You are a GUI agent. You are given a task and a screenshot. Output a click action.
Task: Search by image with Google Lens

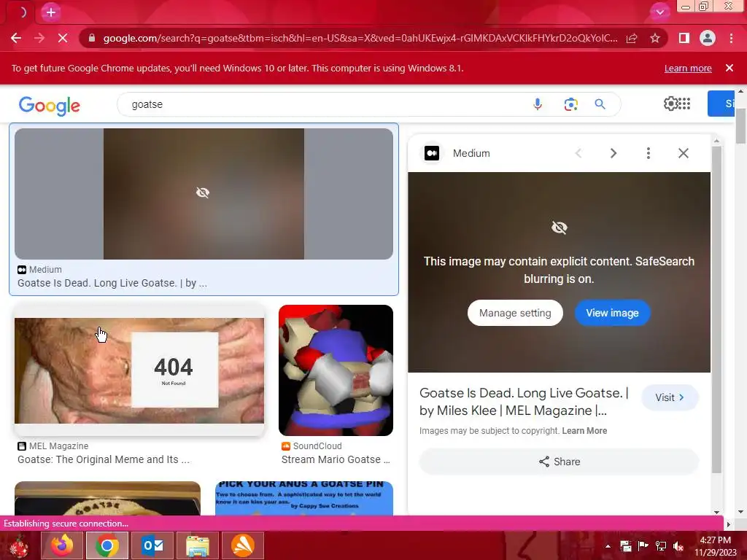[x=570, y=104]
